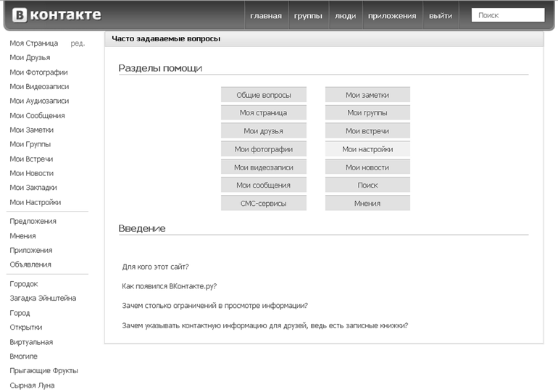Launch the Городок application link
Image resolution: width=558 pixels, height=392 pixels.
(24, 284)
